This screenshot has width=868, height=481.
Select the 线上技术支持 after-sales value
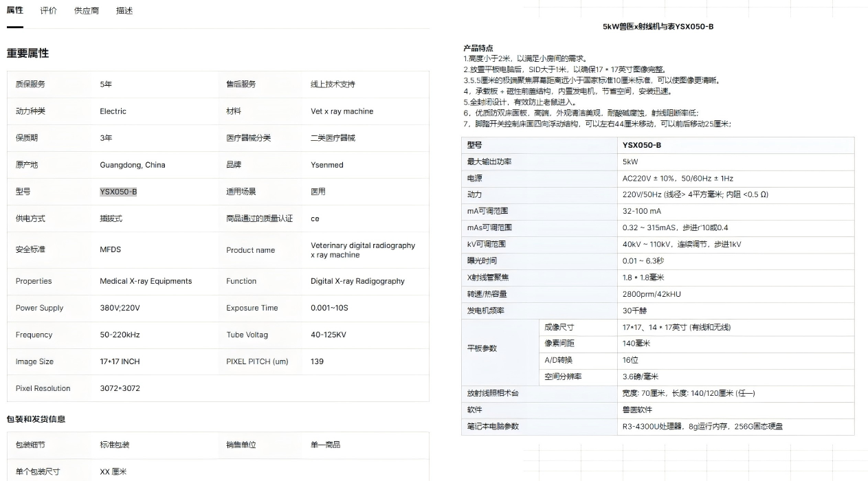[333, 84]
